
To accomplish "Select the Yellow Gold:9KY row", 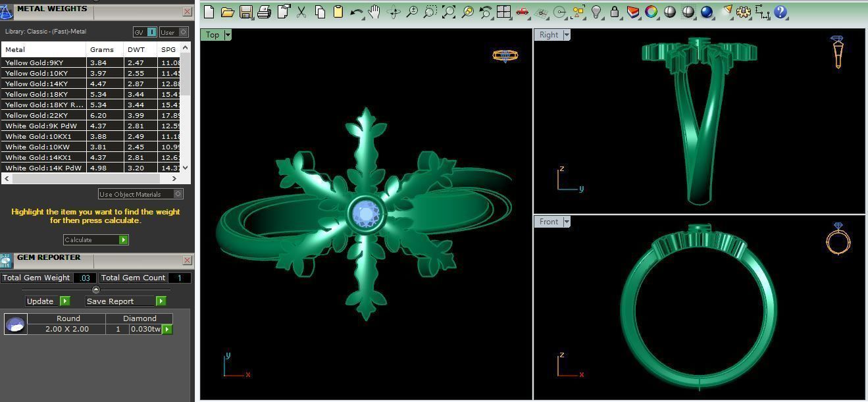I will (91, 63).
